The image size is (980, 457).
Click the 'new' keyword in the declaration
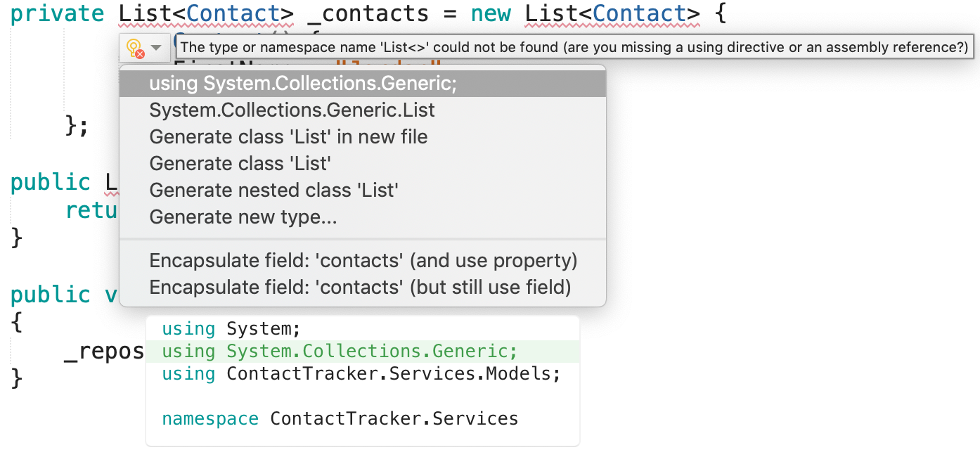pos(490,13)
